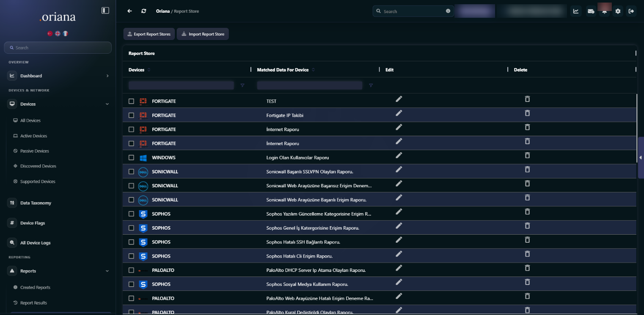Select the WINDOWS row checkbox
The height and width of the screenshot is (315, 644).
(131, 158)
